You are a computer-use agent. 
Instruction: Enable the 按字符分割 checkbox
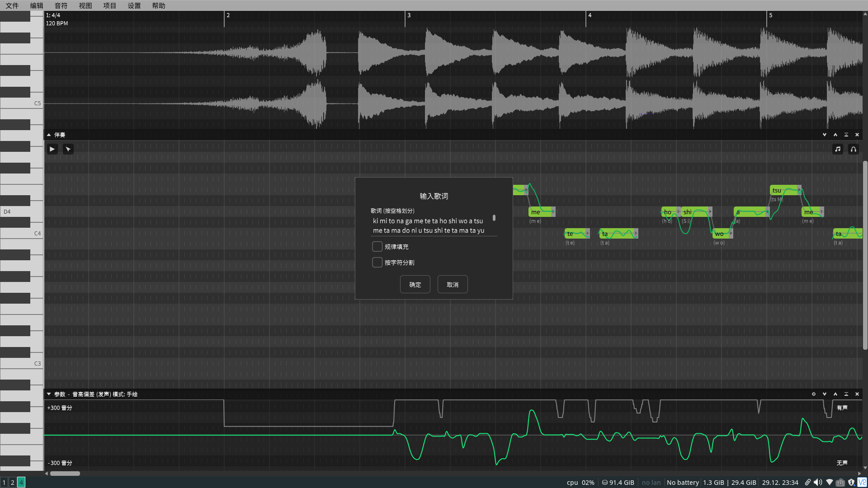pos(377,262)
